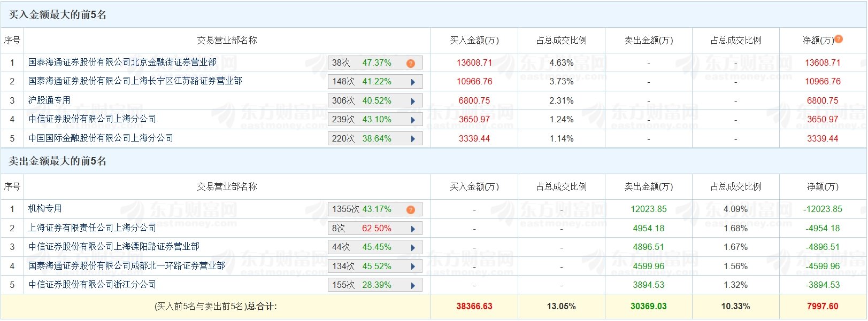Click the 买入金额最大的前5名 section heading
The image size is (868, 321).
coord(58,15)
